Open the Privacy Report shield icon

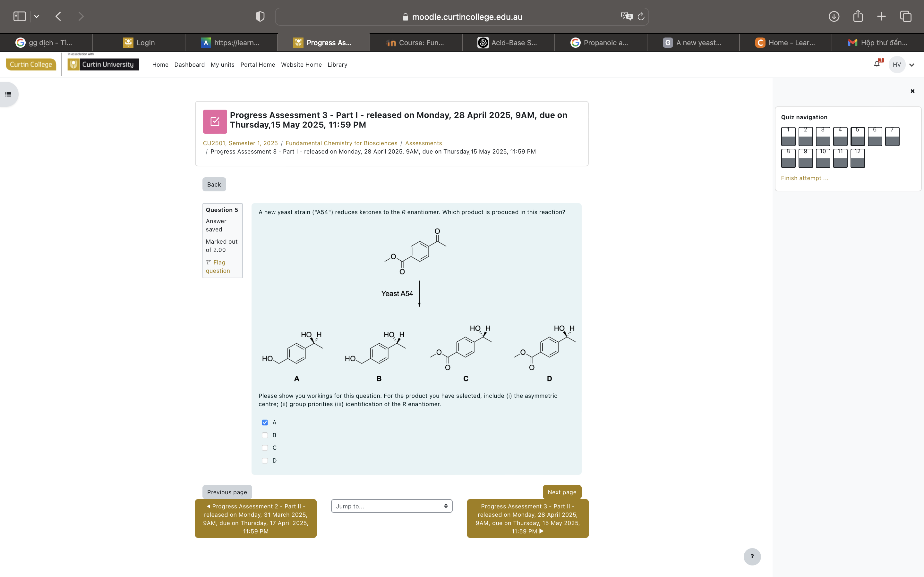point(260,16)
